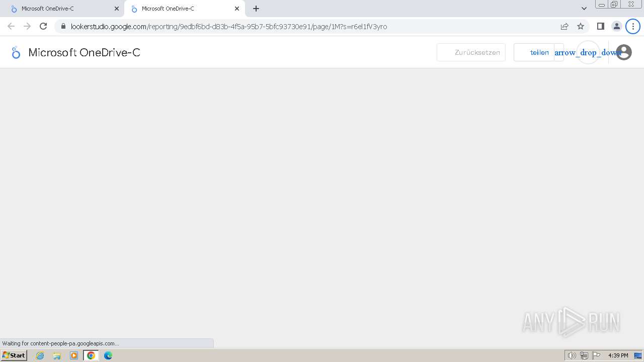Reload the current page
The height and width of the screenshot is (362, 644).
(43, 26)
